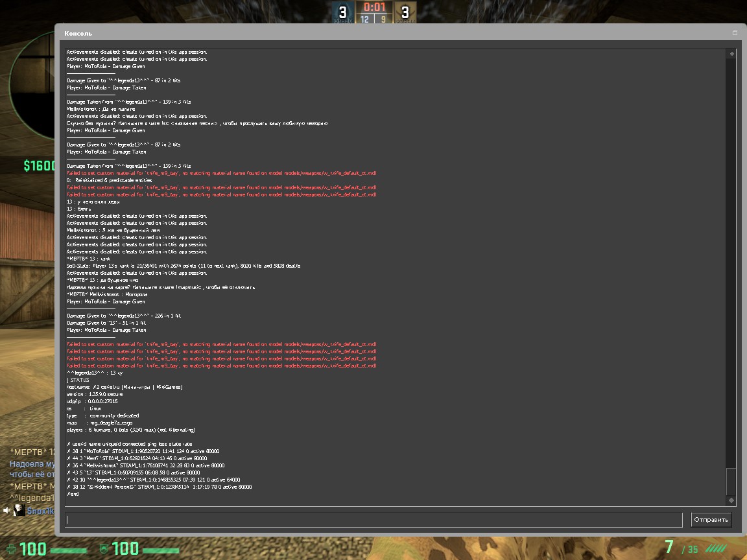Click the console scrollbar thumb
Image resolution: width=747 pixels, height=560 pixels.
click(x=731, y=481)
